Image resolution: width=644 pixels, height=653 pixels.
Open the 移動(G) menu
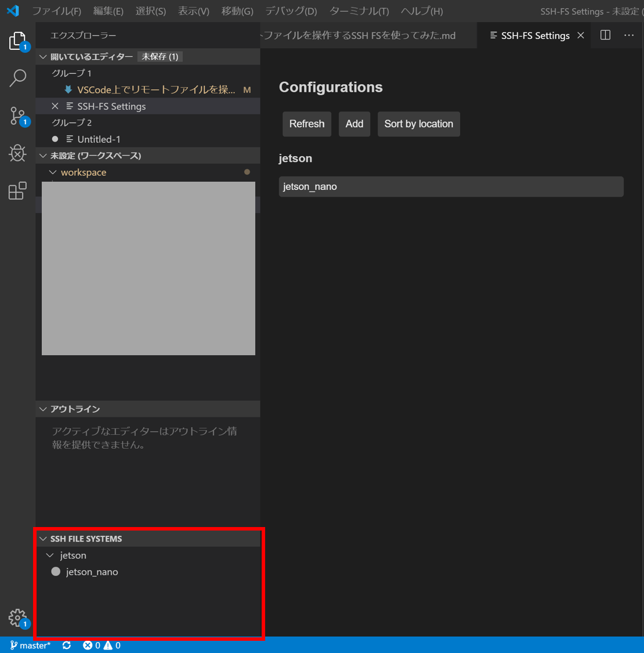click(237, 11)
